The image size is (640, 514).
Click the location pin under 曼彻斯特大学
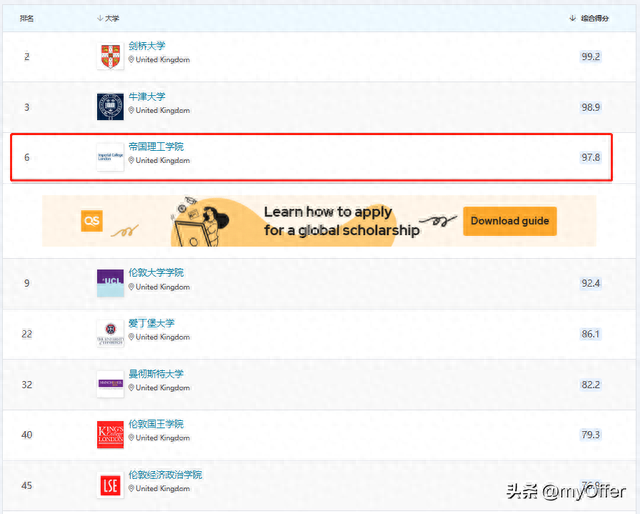[131, 387]
